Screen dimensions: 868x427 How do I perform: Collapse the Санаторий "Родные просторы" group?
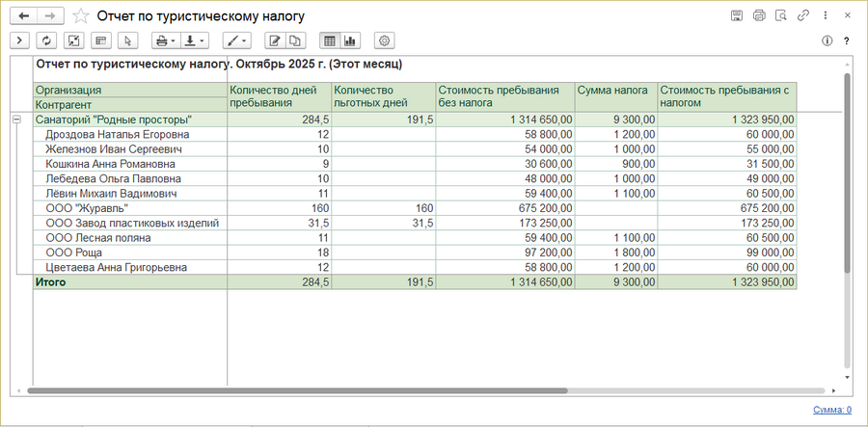(15, 120)
